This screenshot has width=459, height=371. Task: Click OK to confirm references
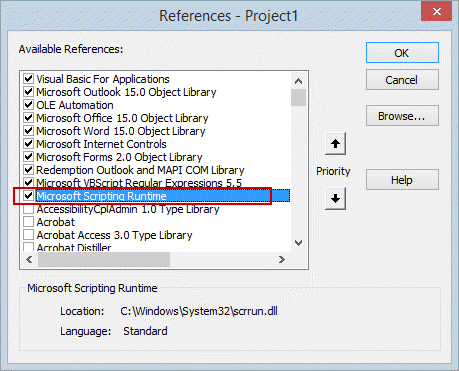(402, 53)
